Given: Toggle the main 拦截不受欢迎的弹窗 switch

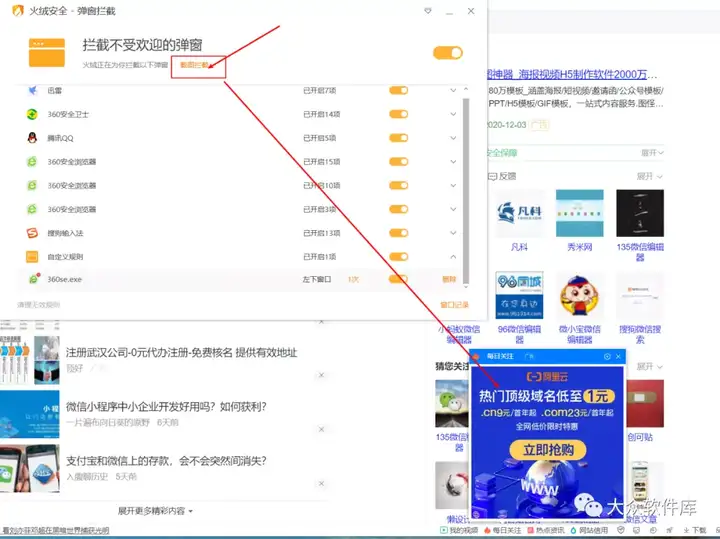Looking at the screenshot, I should (448, 53).
